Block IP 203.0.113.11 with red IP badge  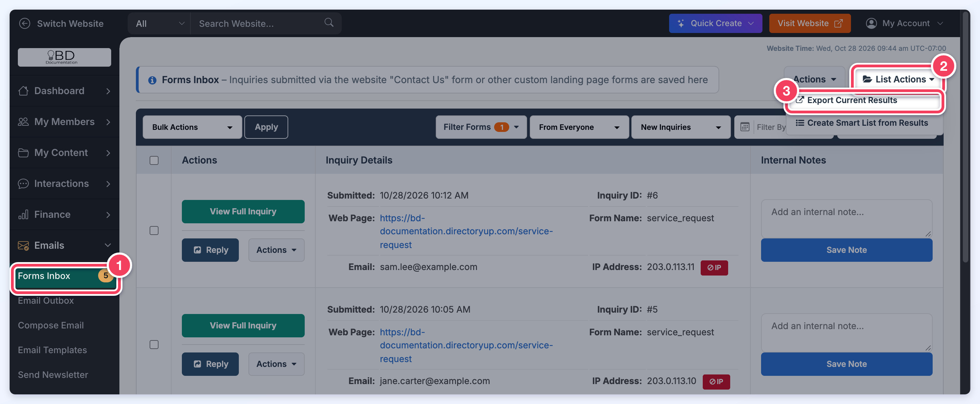(714, 268)
